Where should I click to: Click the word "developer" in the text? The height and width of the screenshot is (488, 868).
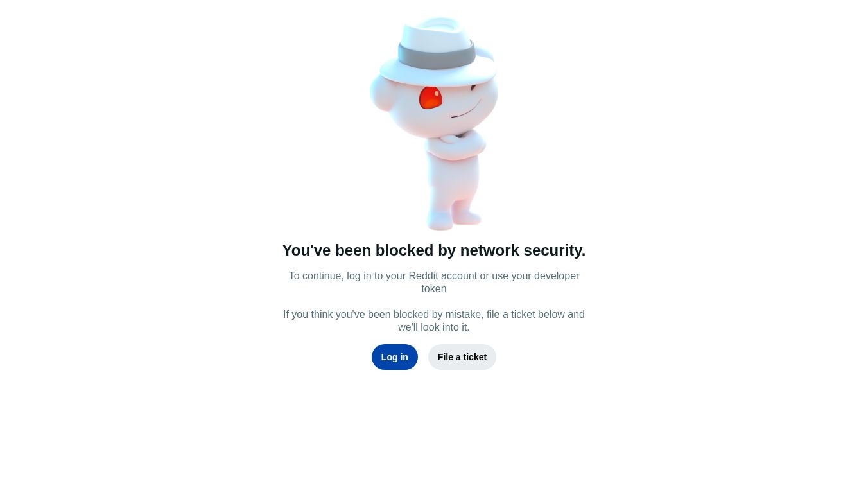[557, 276]
